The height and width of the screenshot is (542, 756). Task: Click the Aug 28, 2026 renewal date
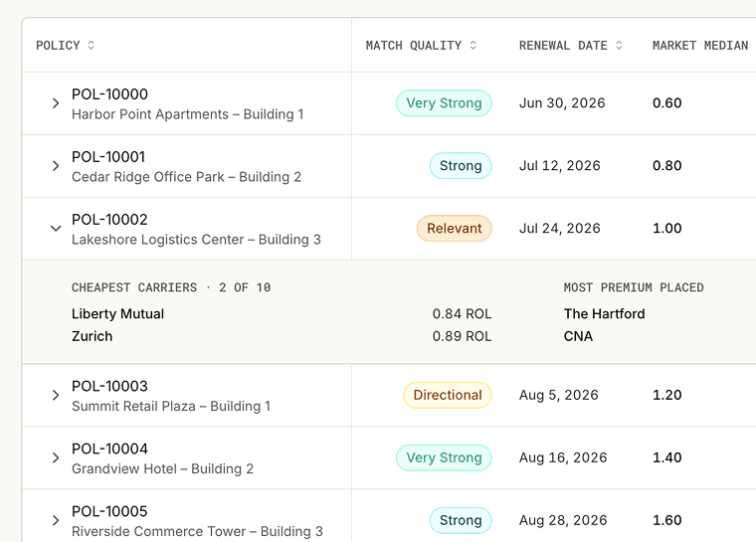click(563, 520)
